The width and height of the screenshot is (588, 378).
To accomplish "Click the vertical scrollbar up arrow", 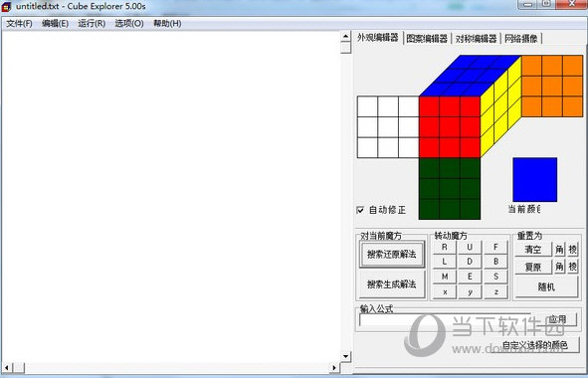I will click(x=346, y=37).
